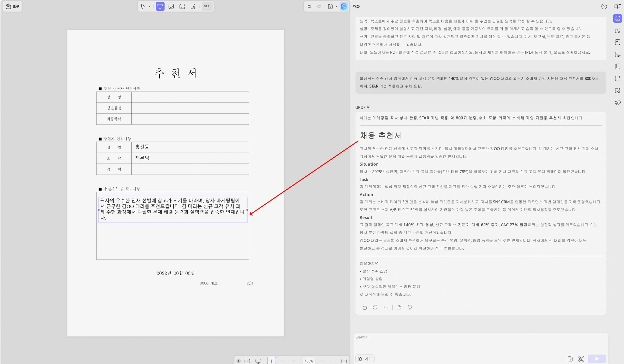Screen dimensions: 624x364
Task: Zoom out with the minus button
Action: click(322, 361)
